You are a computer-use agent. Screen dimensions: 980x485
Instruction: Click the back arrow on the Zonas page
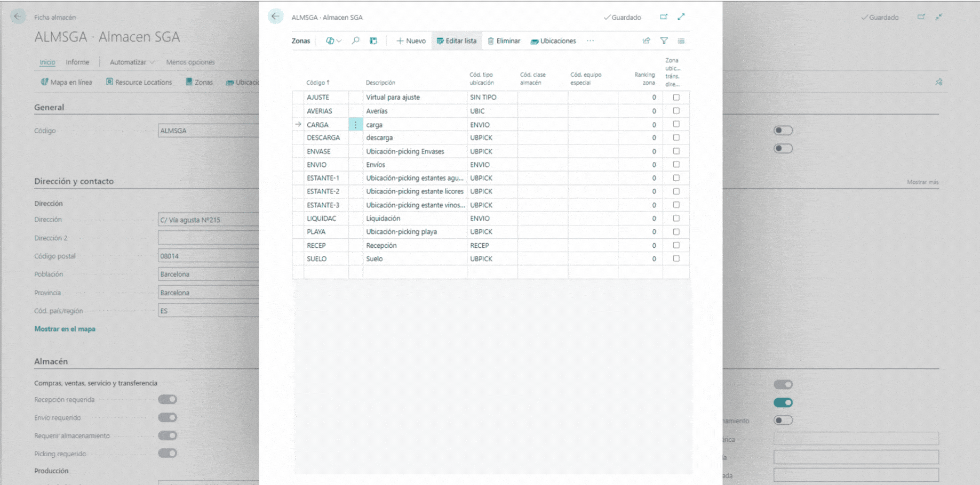coord(275,17)
